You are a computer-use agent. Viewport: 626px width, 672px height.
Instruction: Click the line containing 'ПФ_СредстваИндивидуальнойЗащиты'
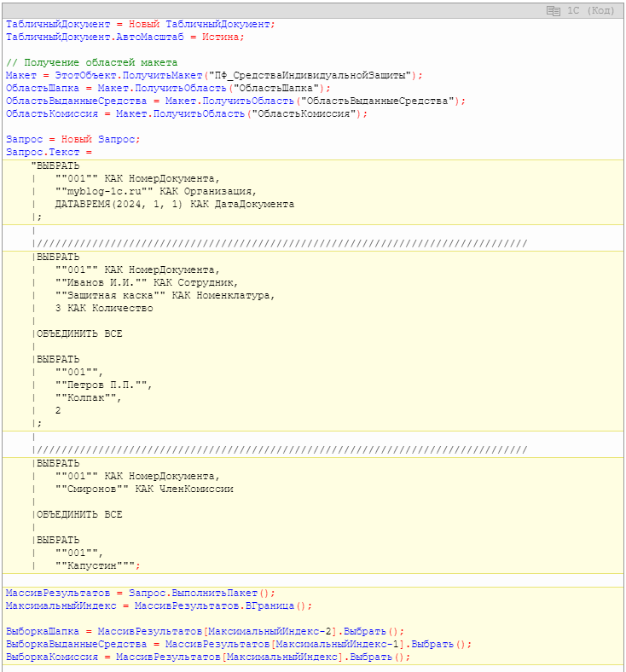tap(214, 75)
